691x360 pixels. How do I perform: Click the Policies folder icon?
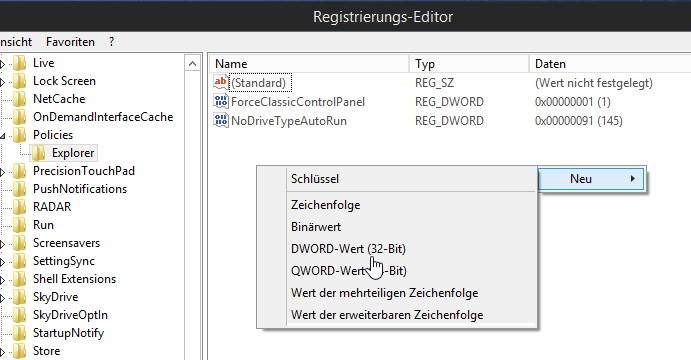click(19, 135)
